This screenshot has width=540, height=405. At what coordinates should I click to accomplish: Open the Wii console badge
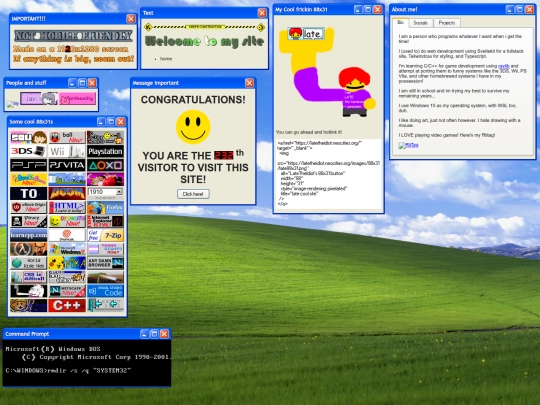(67, 151)
